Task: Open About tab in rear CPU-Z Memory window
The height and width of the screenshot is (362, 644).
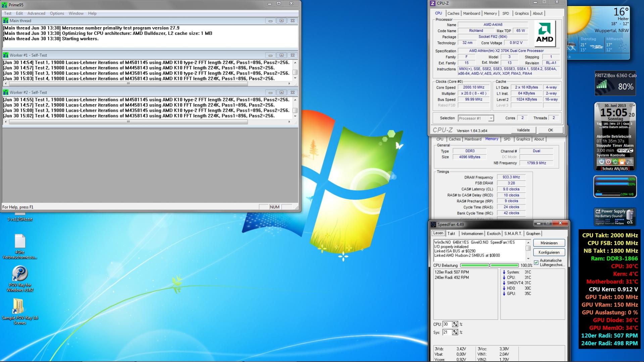Action: pos(539,139)
